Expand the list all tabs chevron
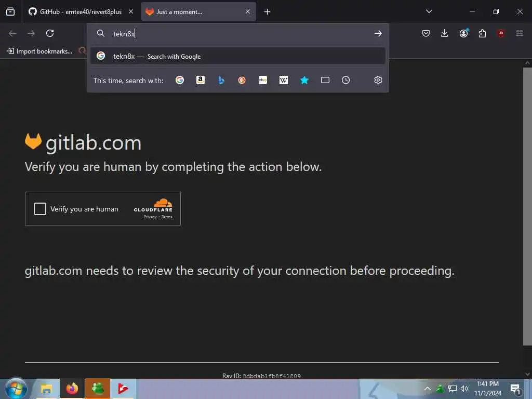The image size is (532, 399). [429, 11]
